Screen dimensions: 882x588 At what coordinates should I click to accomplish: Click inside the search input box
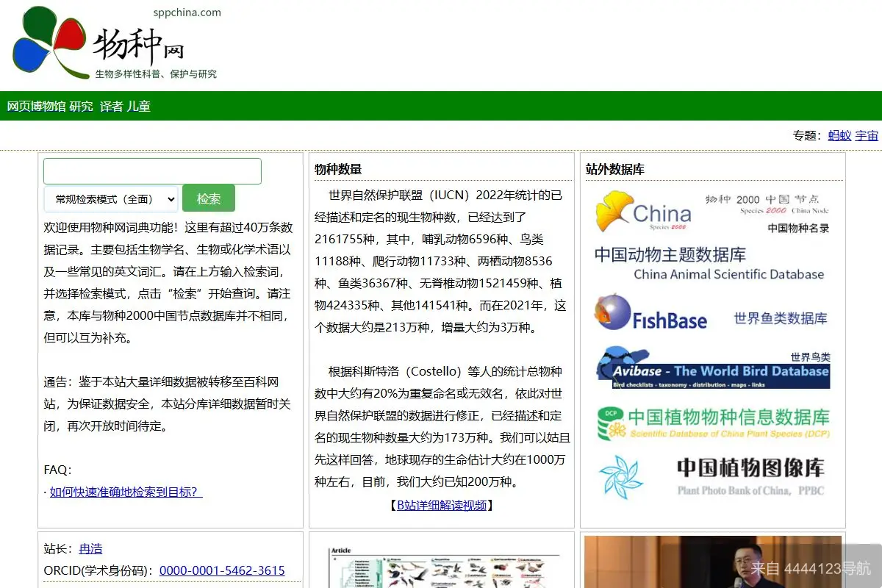pos(151,171)
